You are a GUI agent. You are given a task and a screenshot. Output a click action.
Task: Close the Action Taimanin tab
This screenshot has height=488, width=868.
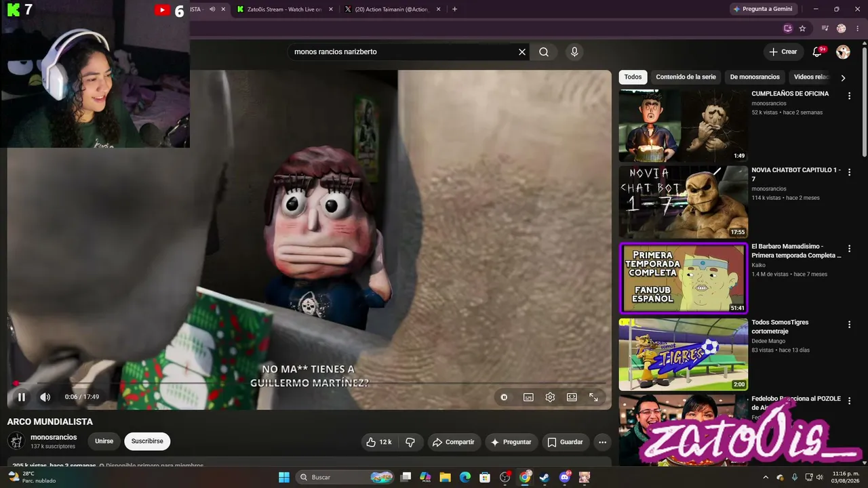point(438,9)
